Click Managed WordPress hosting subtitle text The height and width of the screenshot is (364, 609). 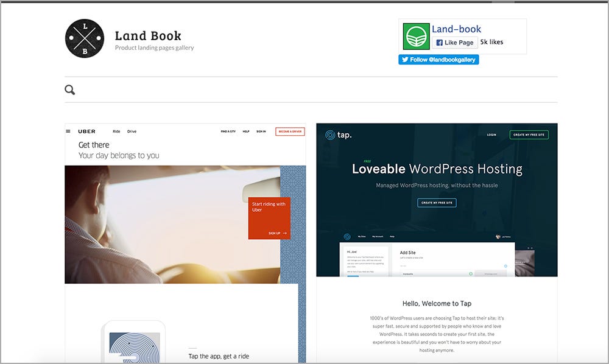[x=437, y=185]
